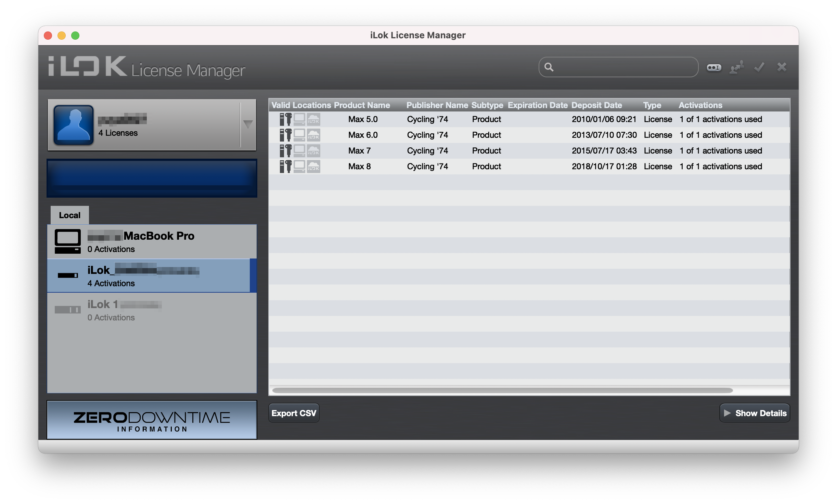Click the horizontal scrollbar of the license table
This screenshot has height=504, width=837.
[502, 390]
